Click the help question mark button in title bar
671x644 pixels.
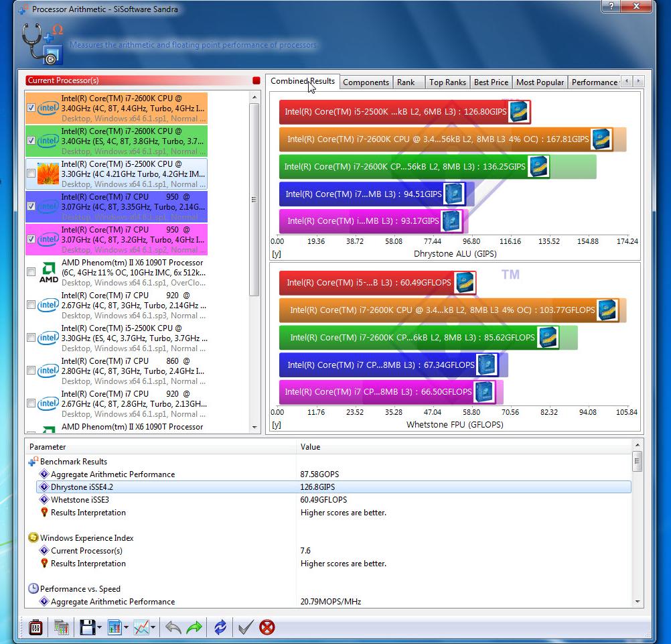[x=611, y=7]
